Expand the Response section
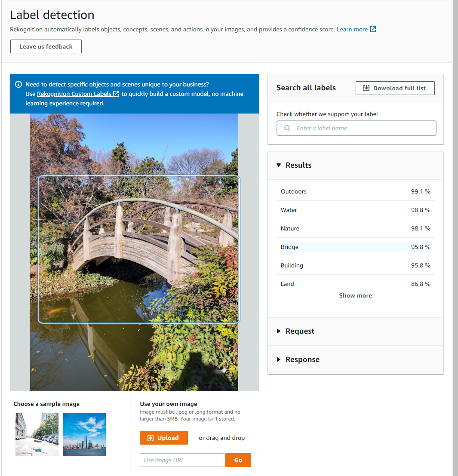 click(279, 359)
